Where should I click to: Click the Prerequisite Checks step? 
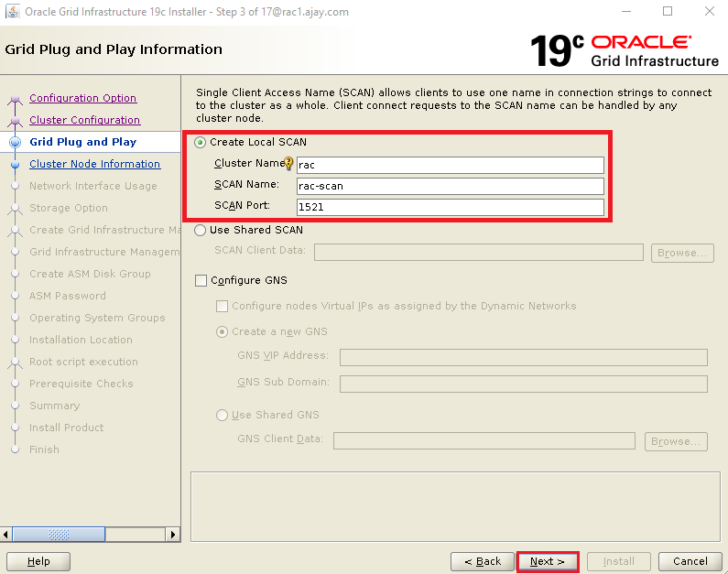[81, 384]
